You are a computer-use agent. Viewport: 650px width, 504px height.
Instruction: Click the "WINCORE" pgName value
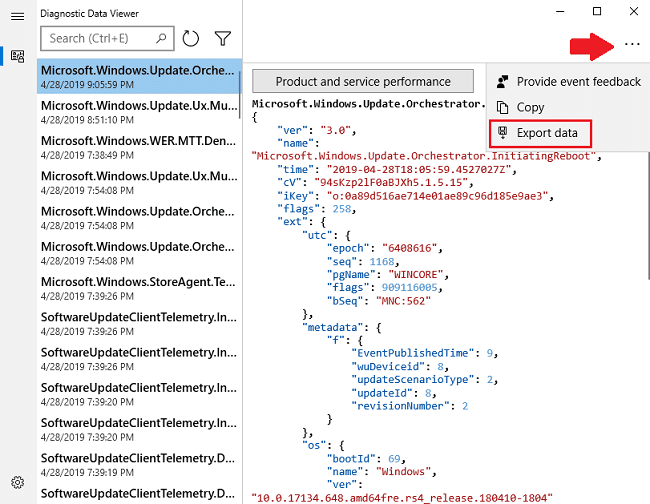415,275
